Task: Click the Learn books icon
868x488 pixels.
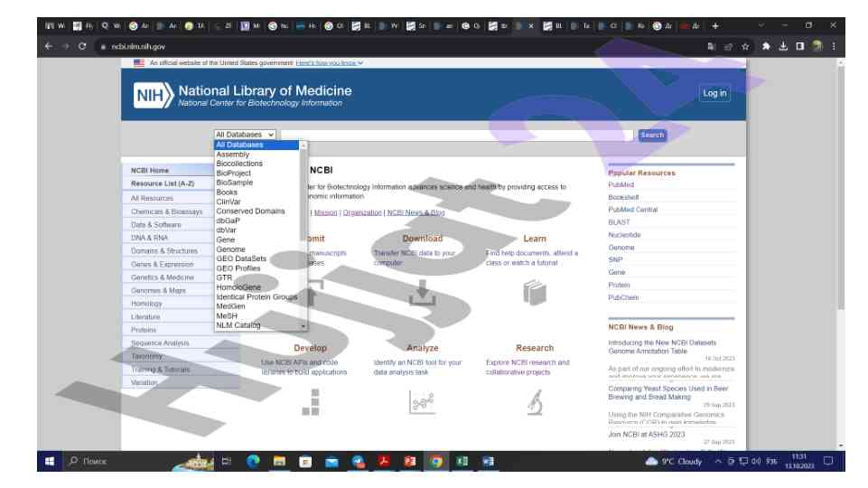Action: pos(535,293)
